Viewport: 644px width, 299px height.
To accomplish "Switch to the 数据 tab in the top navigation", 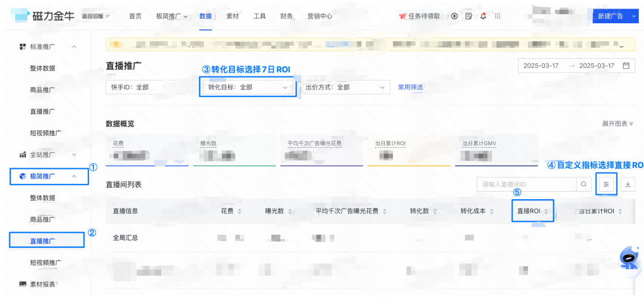I will pyautogui.click(x=205, y=16).
